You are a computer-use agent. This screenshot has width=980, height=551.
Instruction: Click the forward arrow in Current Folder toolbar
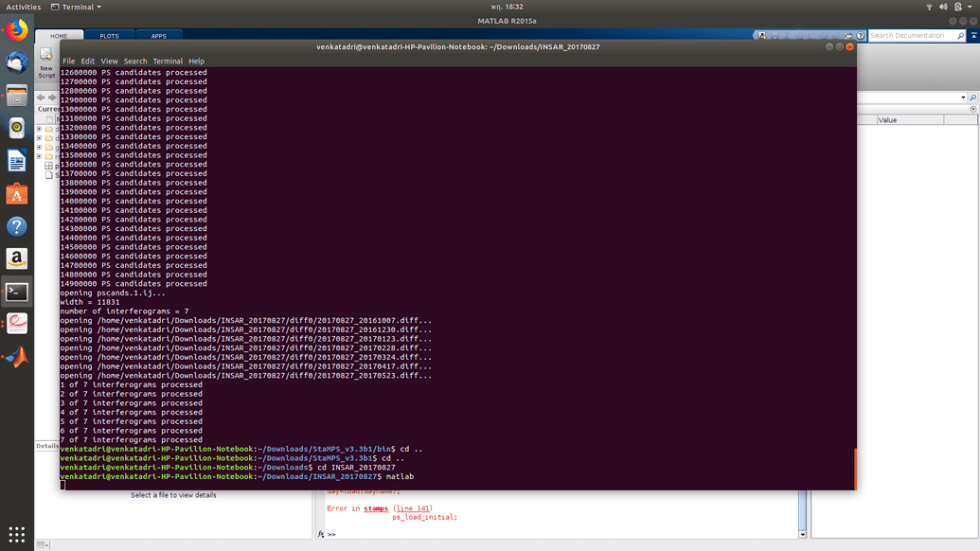click(52, 97)
